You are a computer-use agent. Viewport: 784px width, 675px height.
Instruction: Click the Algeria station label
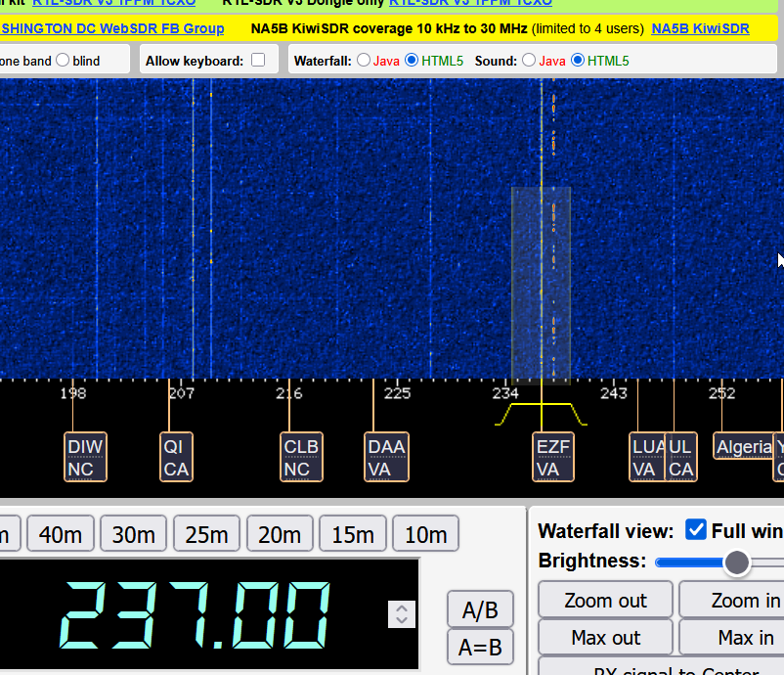743,446
